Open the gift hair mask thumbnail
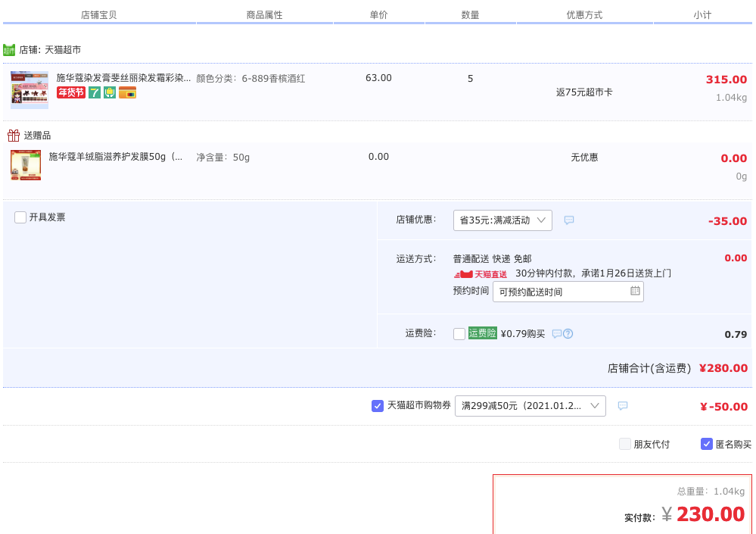This screenshot has width=756, height=534. (26, 165)
